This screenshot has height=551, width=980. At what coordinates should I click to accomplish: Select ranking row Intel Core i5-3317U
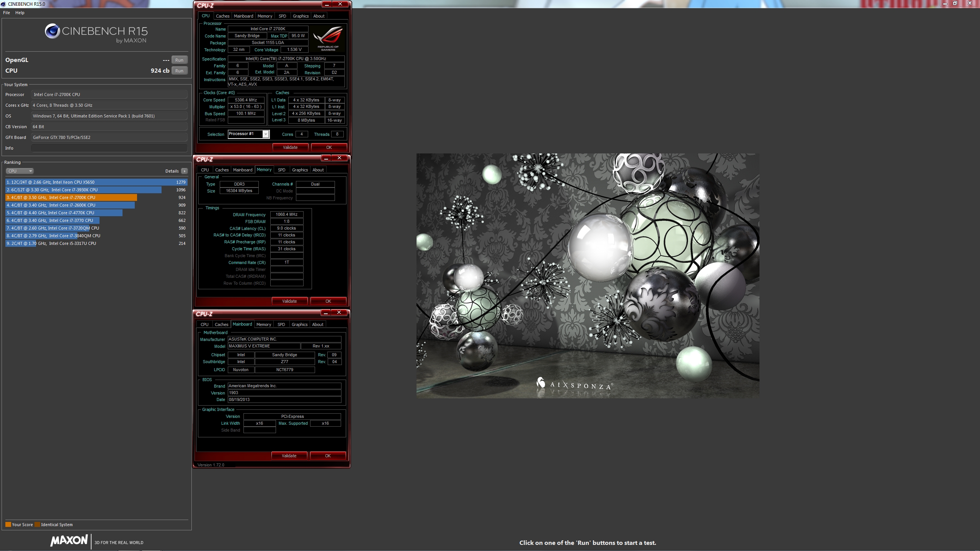pyautogui.click(x=96, y=243)
